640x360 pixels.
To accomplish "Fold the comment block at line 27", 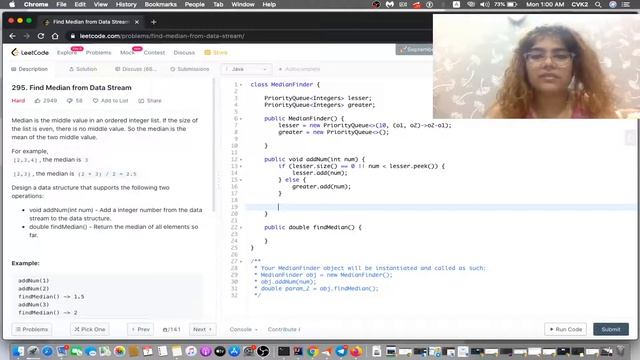I will point(241,261).
